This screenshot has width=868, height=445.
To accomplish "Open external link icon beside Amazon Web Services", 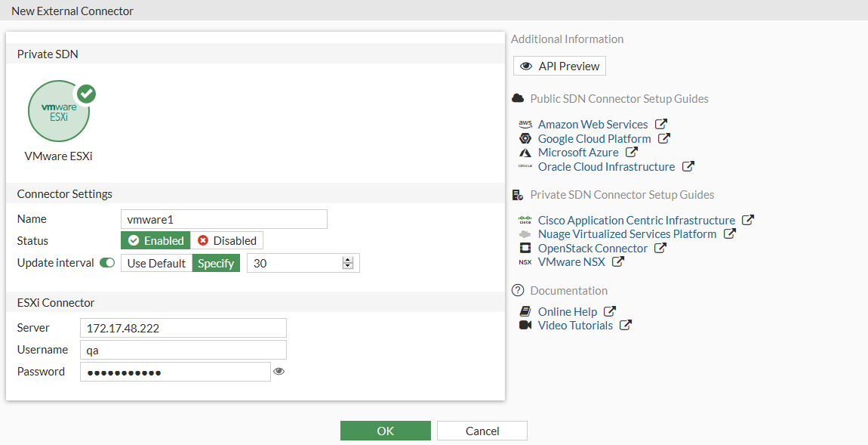I will pos(661,125).
